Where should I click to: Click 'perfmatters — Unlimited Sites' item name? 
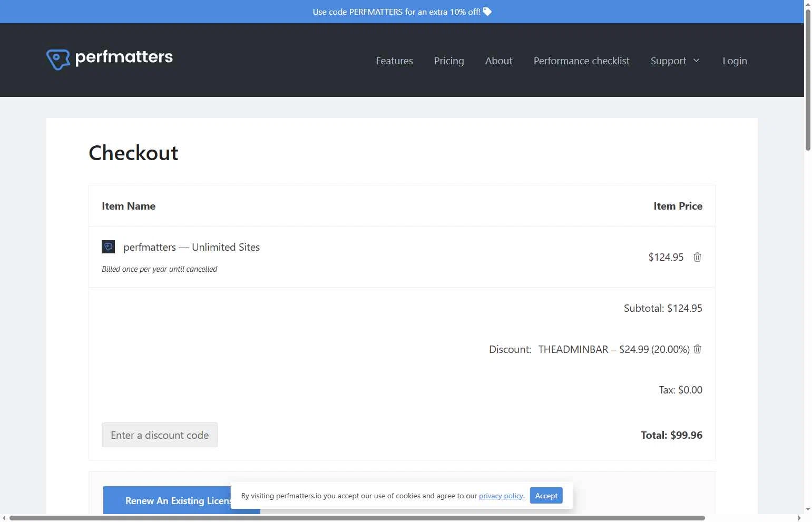(x=191, y=247)
